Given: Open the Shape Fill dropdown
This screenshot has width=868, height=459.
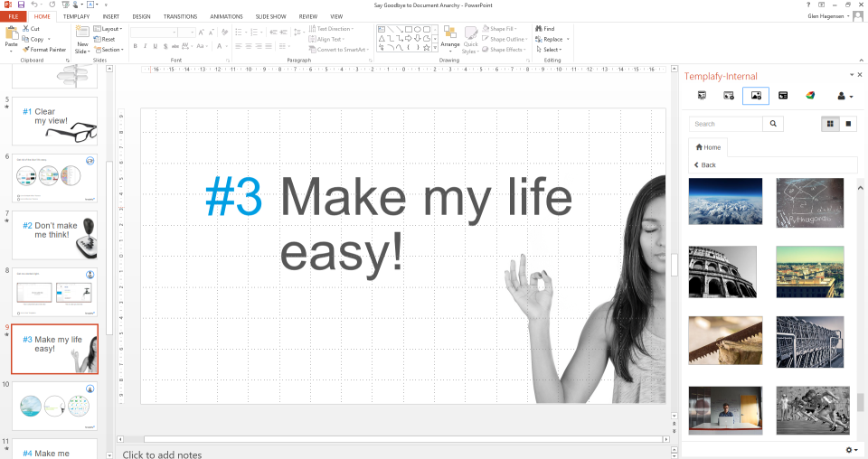Looking at the screenshot, I should 499,29.
